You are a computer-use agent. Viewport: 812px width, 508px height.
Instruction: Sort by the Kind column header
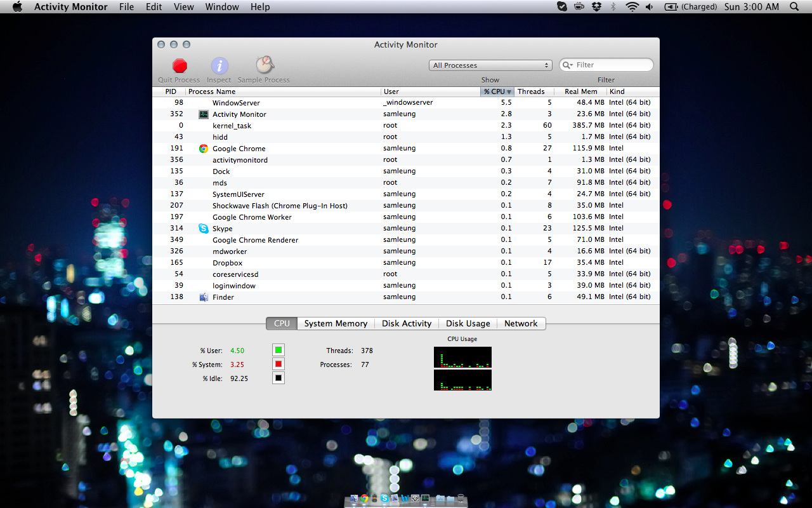pos(633,91)
